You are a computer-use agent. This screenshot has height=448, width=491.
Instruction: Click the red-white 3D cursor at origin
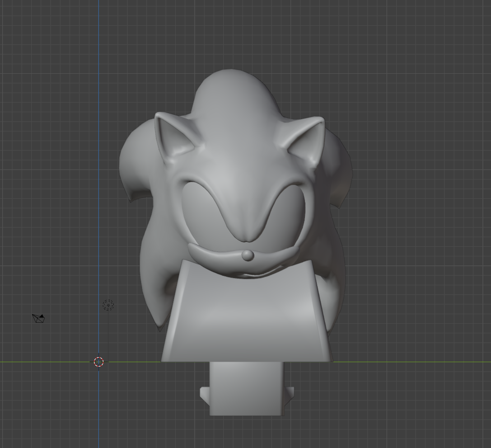(98, 362)
